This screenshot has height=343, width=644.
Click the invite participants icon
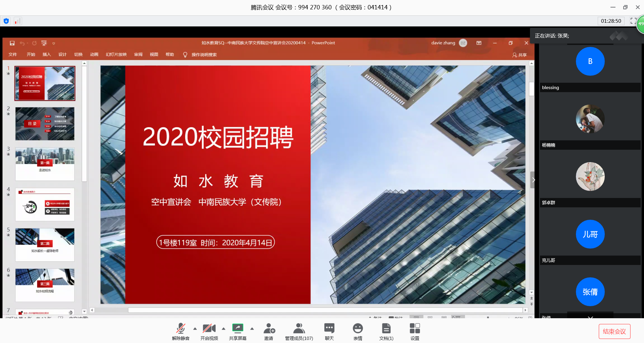pos(269,329)
